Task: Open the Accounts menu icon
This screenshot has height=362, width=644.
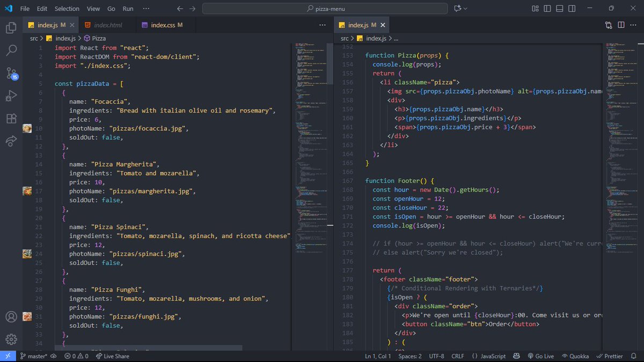Action: click(11, 317)
